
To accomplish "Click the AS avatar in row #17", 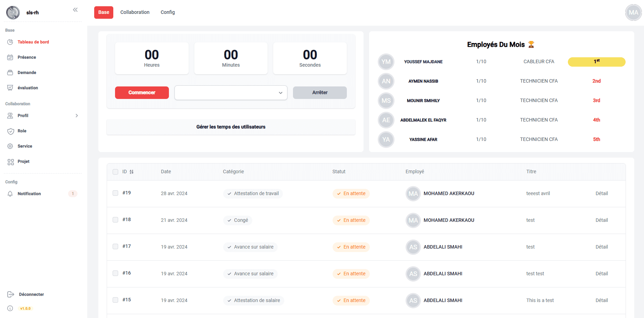I will click(x=413, y=247).
